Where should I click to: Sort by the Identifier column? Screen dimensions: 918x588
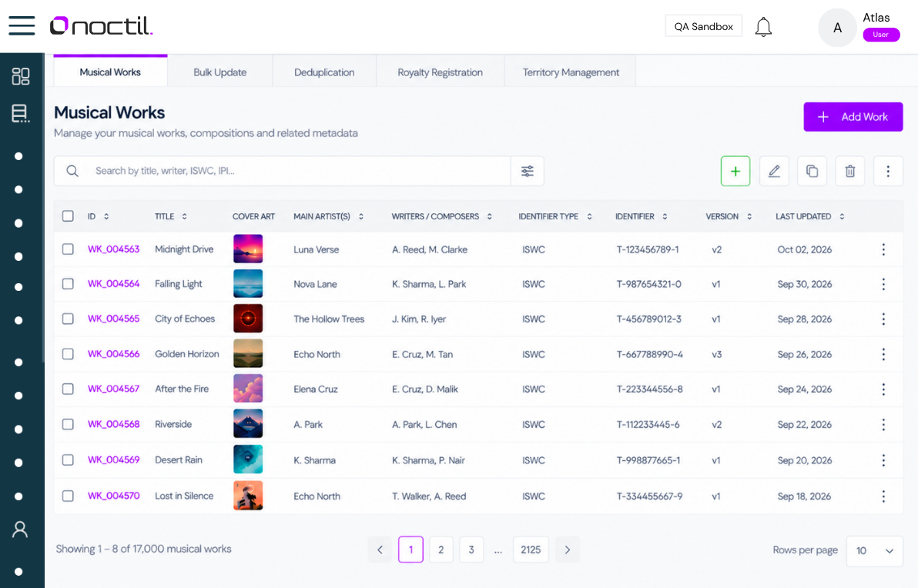pos(665,216)
